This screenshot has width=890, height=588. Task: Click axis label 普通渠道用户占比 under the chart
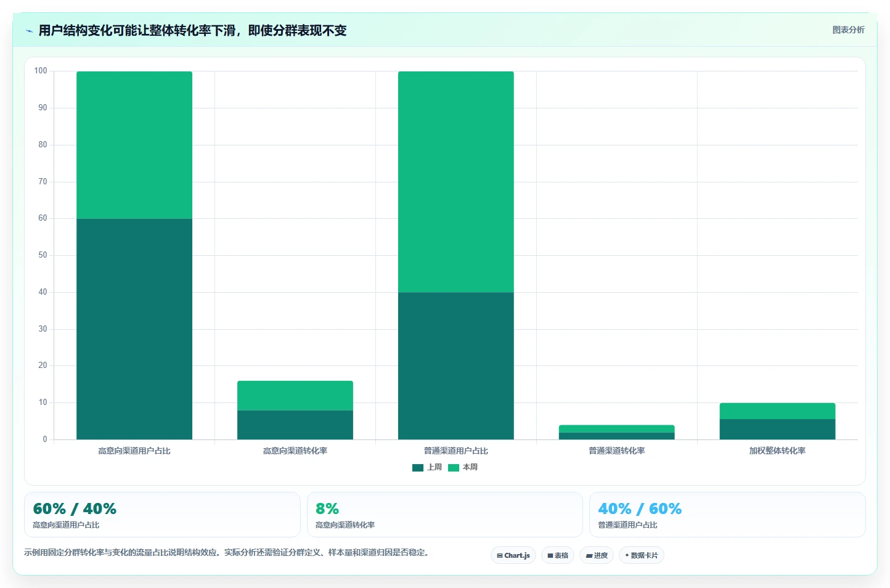pyautogui.click(x=456, y=451)
